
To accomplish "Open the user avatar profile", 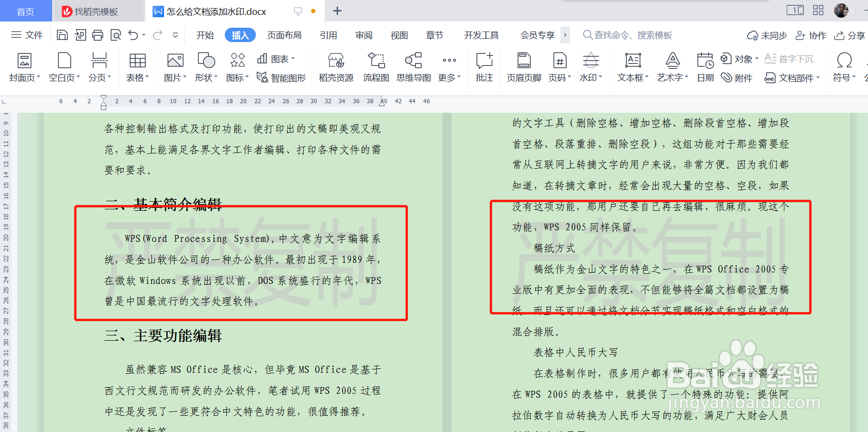I will [x=841, y=10].
